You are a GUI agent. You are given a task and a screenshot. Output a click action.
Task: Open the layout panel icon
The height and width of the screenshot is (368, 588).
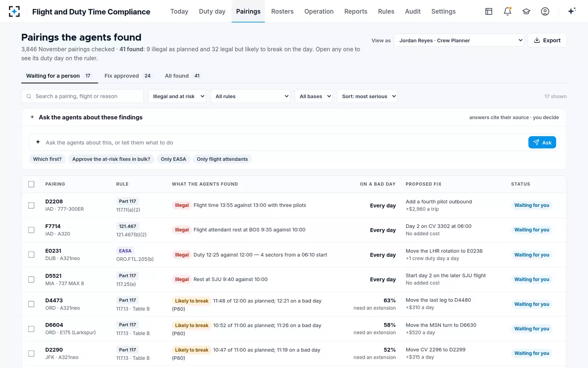(489, 11)
